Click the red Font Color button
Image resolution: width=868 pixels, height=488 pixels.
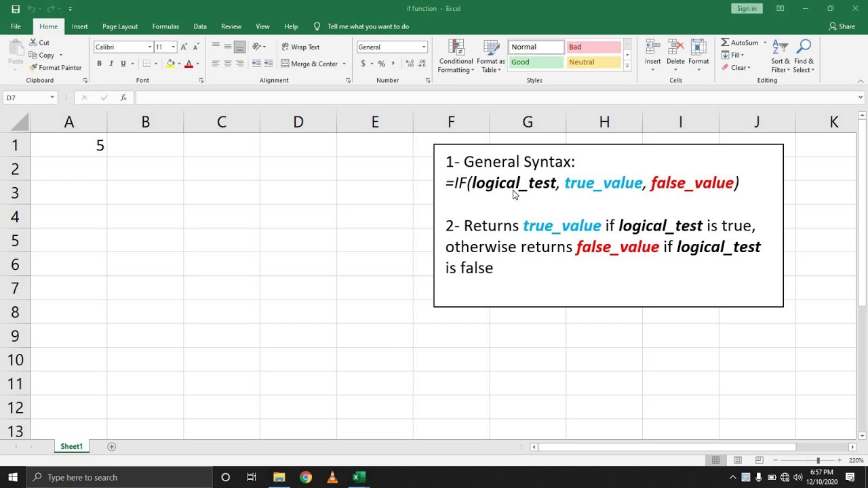189,63
